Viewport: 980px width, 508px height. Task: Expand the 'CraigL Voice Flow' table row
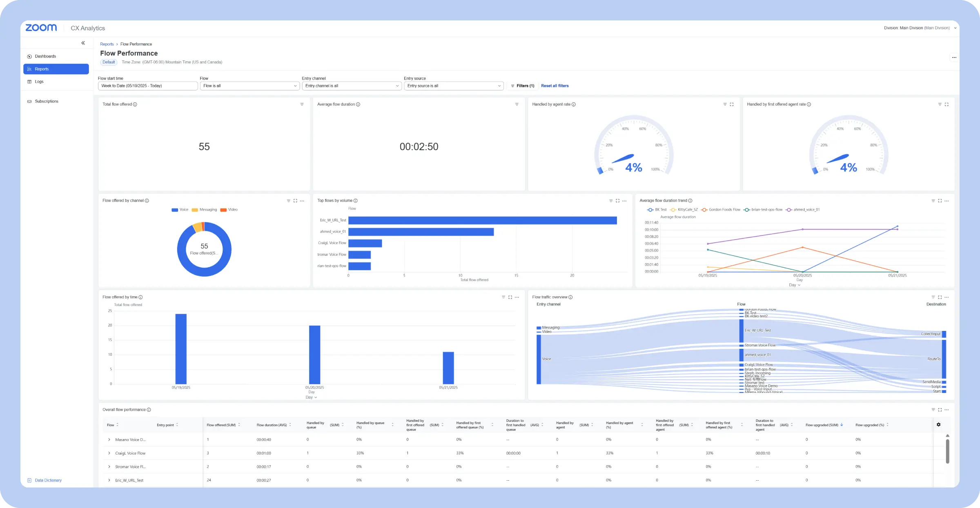(x=109, y=453)
